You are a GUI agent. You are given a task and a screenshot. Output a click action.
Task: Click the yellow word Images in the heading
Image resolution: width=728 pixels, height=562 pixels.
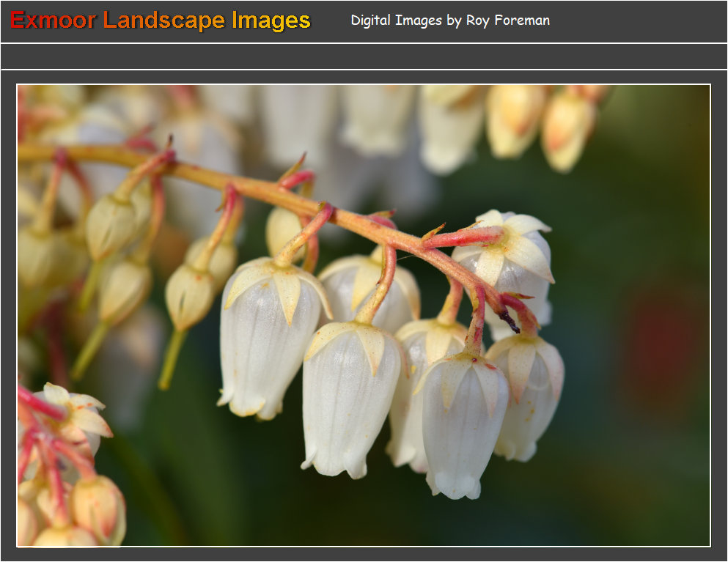click(x=271, y=21)
